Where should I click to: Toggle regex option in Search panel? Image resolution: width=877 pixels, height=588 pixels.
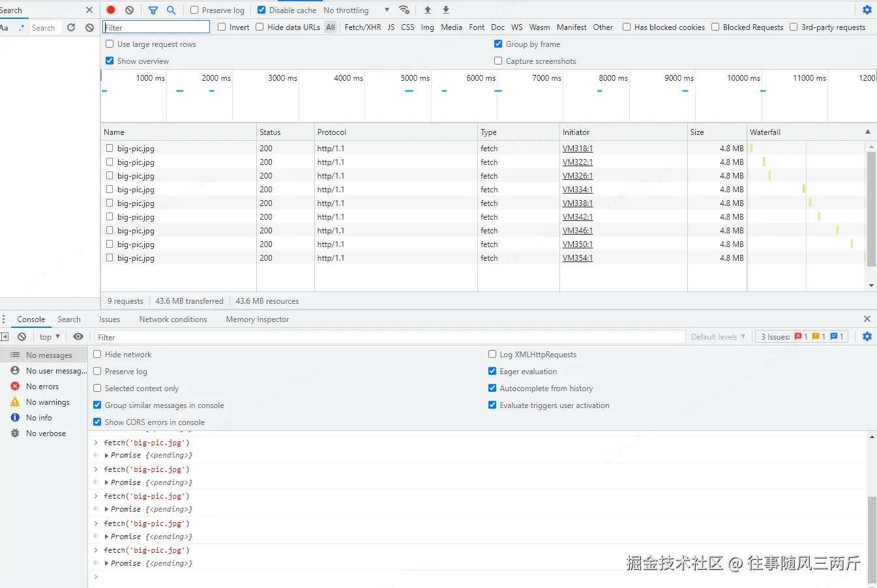22,27
